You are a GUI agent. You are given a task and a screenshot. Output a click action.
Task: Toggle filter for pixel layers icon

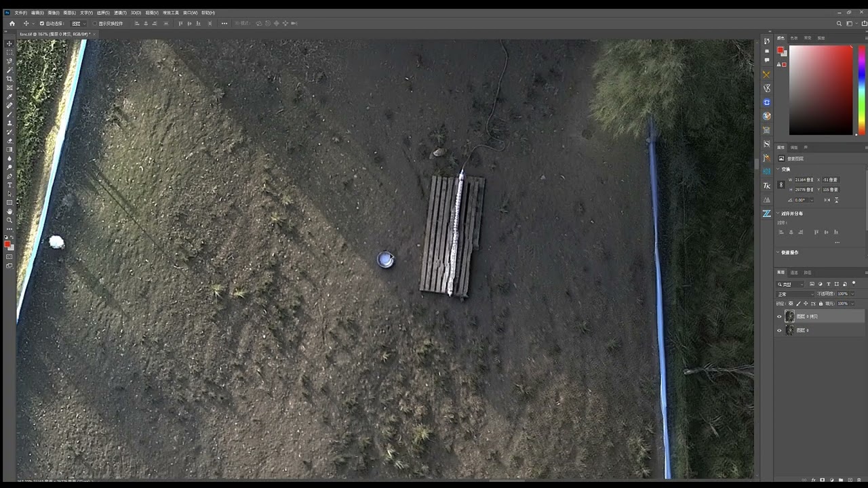click(812, 284)
